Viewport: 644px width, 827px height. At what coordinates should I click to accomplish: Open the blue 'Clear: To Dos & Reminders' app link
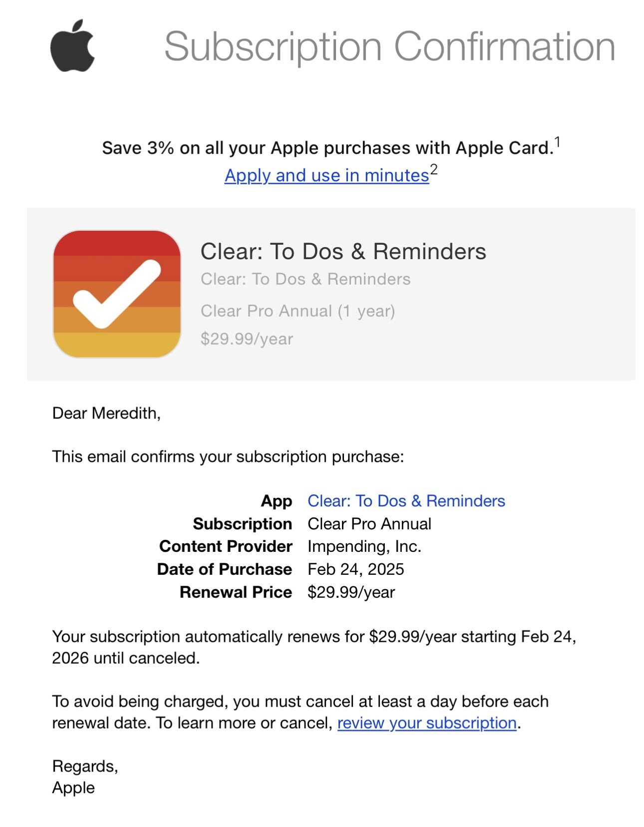coord(406,500)
